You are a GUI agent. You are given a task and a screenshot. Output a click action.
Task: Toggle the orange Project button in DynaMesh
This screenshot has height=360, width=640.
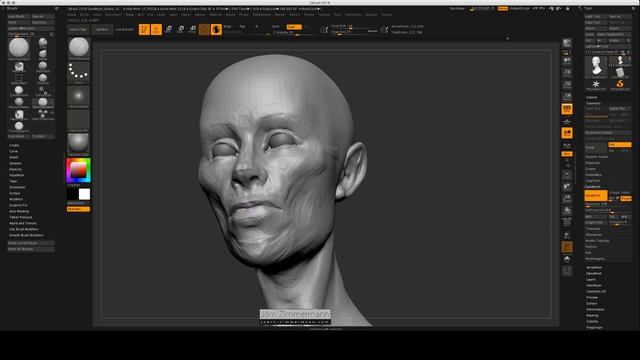click(626, 198)
